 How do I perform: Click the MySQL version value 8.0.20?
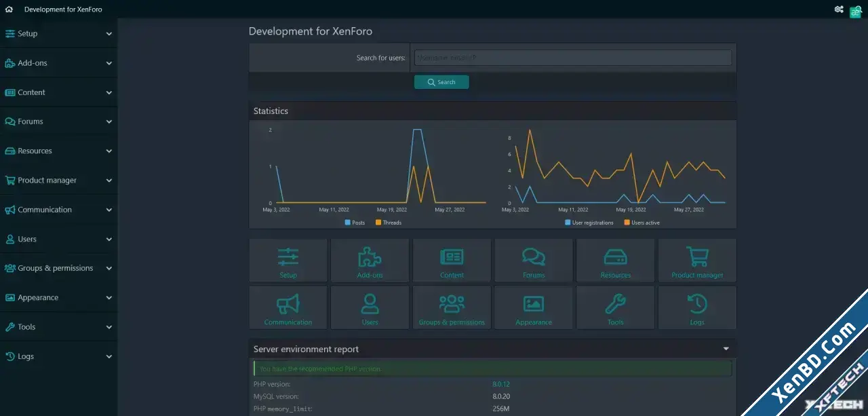point(501,396)
